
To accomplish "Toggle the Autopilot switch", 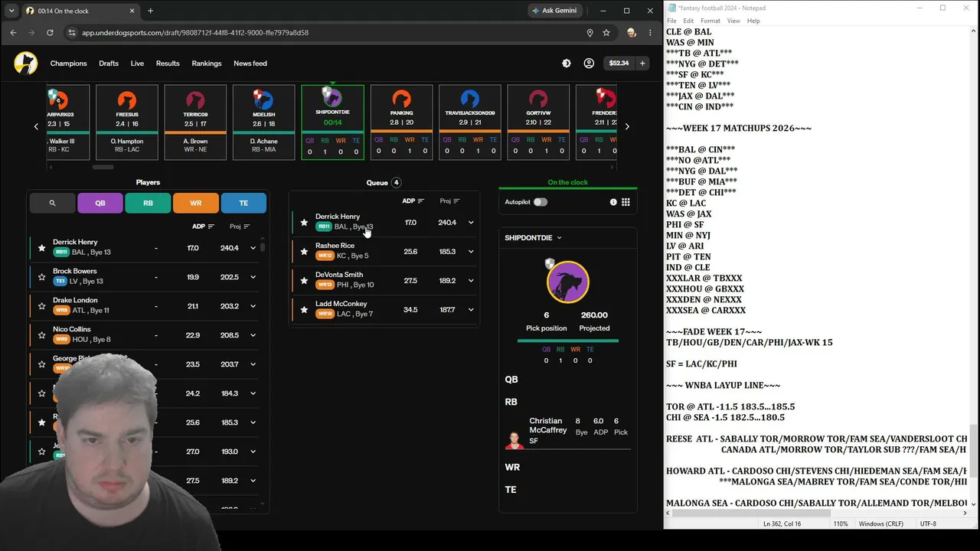I will tap(540, 202).
